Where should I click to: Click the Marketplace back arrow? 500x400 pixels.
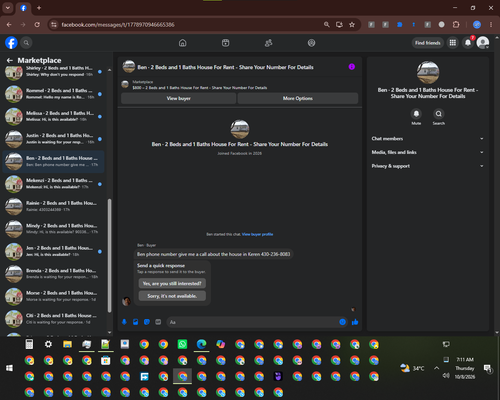tap(10, 60)
